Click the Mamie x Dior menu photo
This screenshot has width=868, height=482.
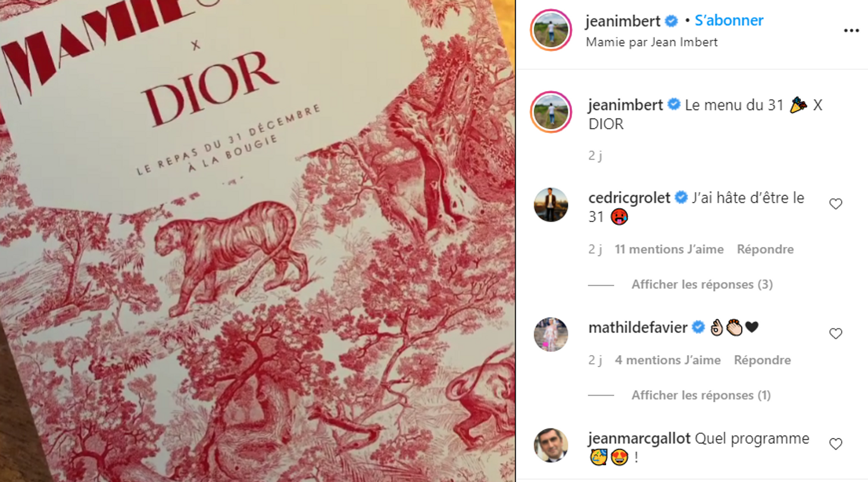[x=257, y=241]
